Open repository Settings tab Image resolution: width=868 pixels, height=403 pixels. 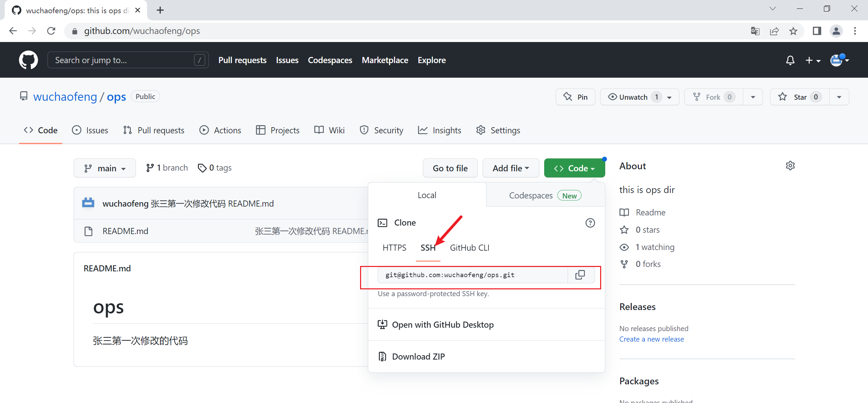[x=498, y=130]
